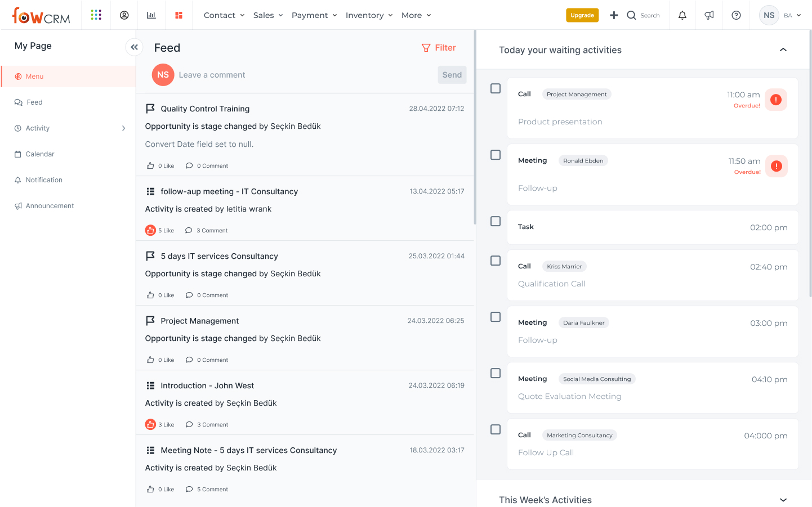Click overdue alert icon on Product presentation call

(x=776, y=100)
